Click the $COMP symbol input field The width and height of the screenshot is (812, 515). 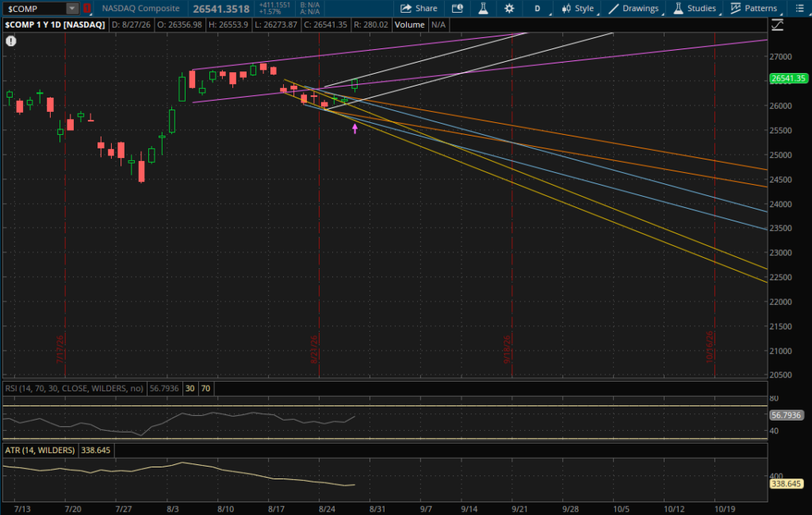pos(34,8)
